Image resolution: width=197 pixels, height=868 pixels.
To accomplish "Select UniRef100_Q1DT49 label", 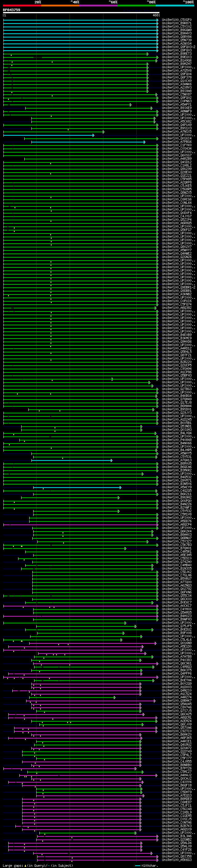I will 177,751.
